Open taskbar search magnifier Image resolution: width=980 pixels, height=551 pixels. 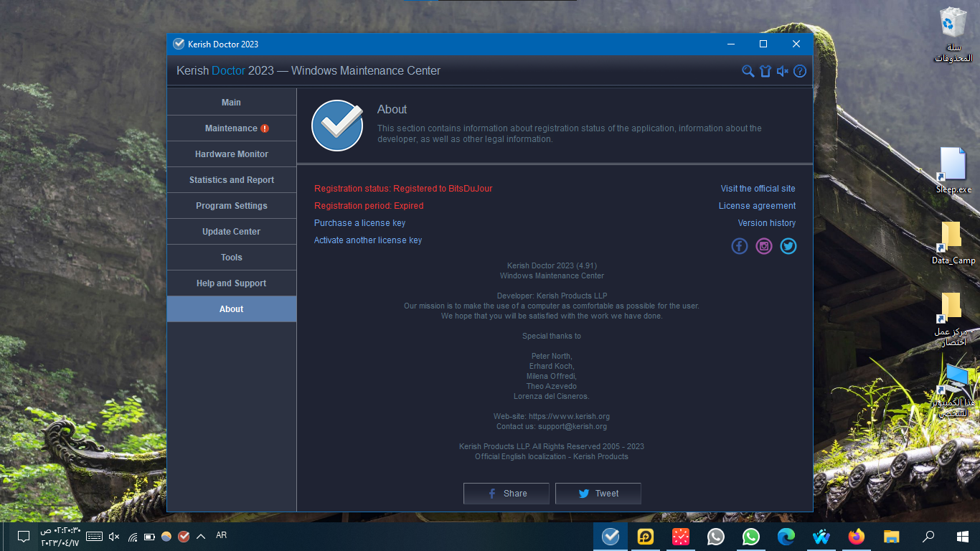click(x=928, y=537)
